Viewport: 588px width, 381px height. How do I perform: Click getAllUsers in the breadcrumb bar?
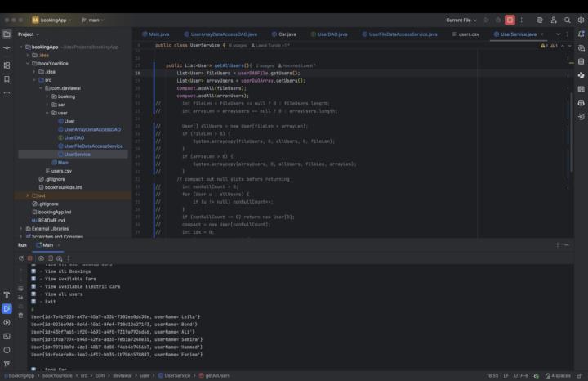pyautogui.click(x=215, y=375)
